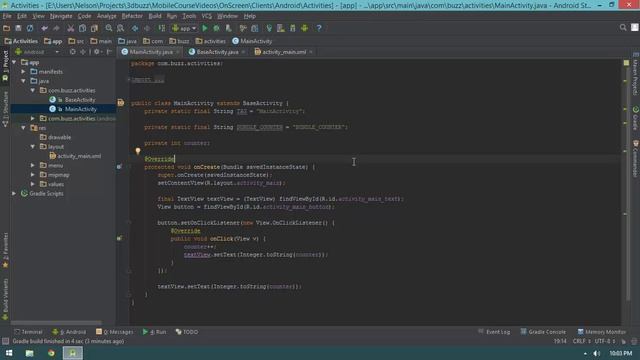Select the drawable folder in the tree

pyautogui.click(x=59, y=137)
